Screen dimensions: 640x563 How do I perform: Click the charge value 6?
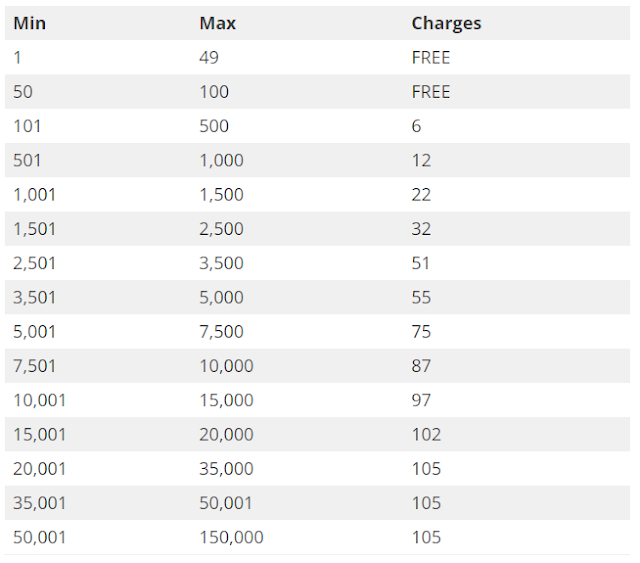416,126
